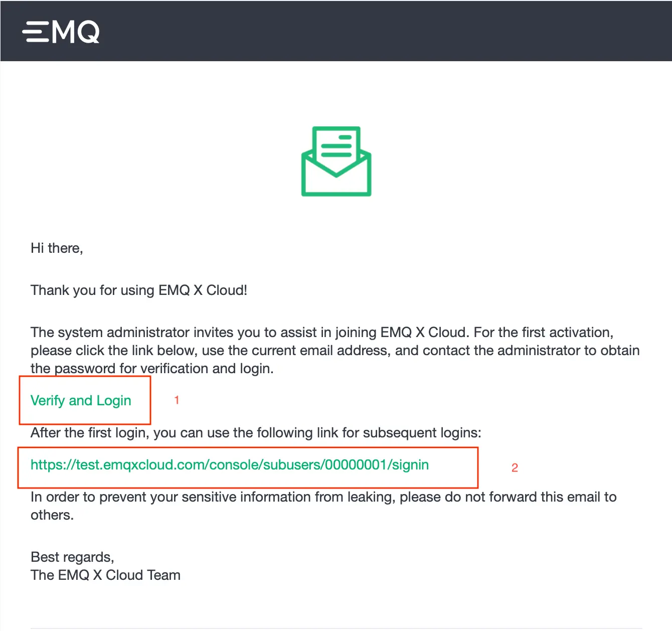The height and width of the screenshot is (631, 672).
Task: Click the sensitive information warning text
Action: coord(323,497)
